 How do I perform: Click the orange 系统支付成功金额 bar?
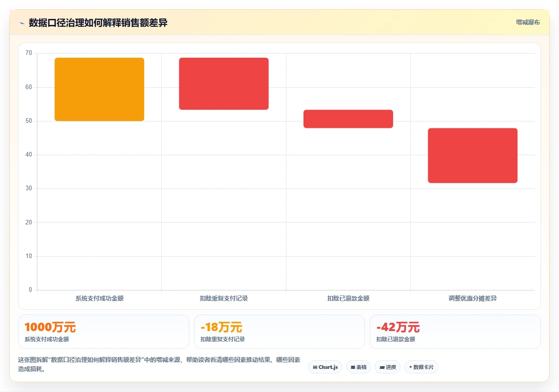coord(99,89)
